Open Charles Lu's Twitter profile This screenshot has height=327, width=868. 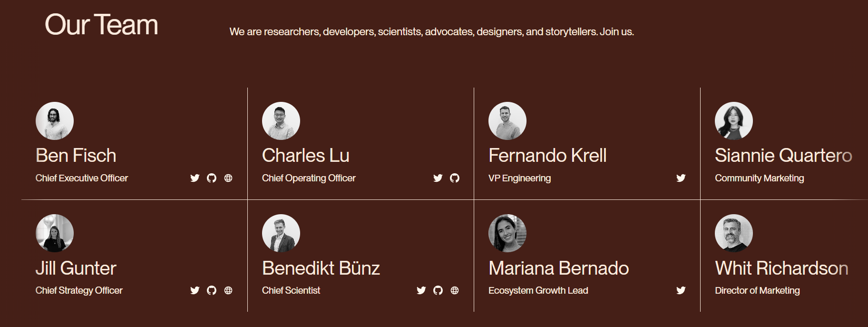tap(438, 178)
